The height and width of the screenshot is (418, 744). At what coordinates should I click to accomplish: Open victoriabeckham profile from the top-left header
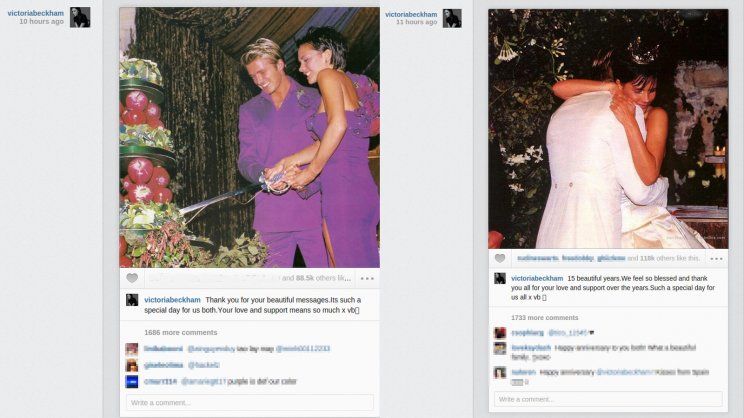[36, 13]
